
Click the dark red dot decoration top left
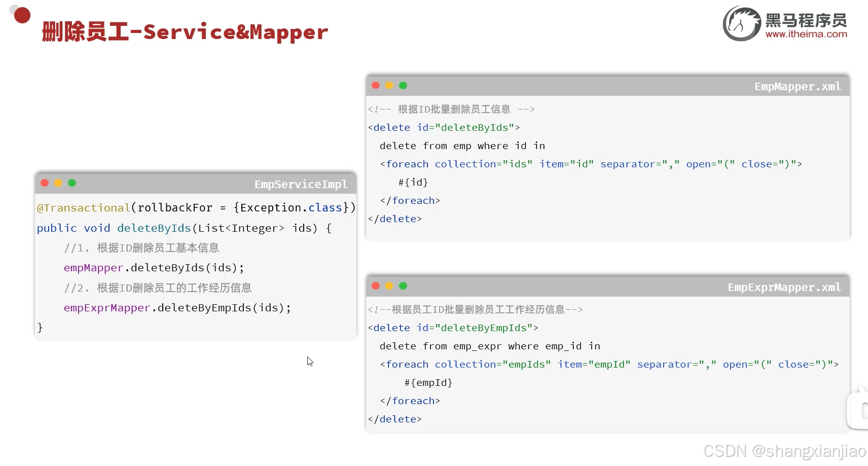[x=21, y=15]
